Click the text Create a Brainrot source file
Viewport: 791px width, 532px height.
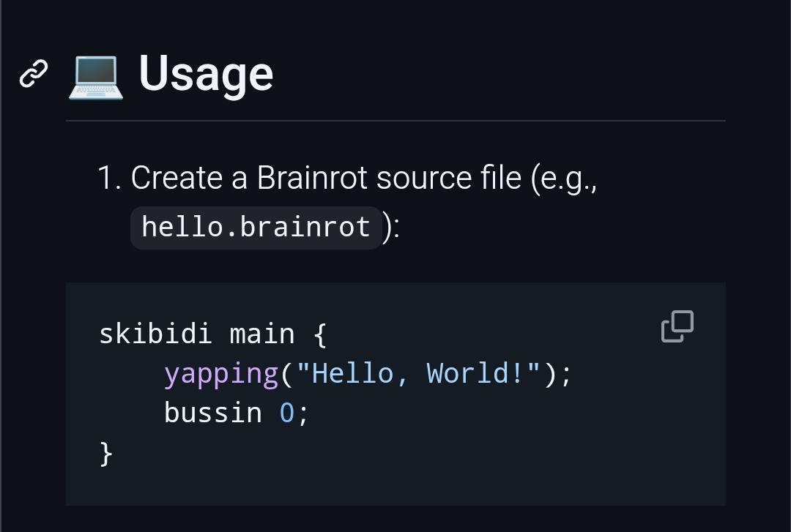pos(308,177)
